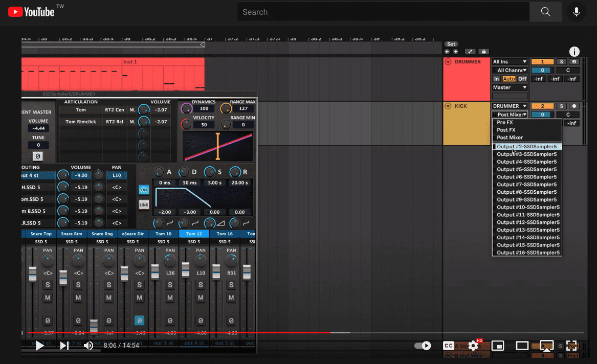The height and width of the screenshot is (364, 597).
Task: Toggle closed captions CC button
Action: pos(449,346)
